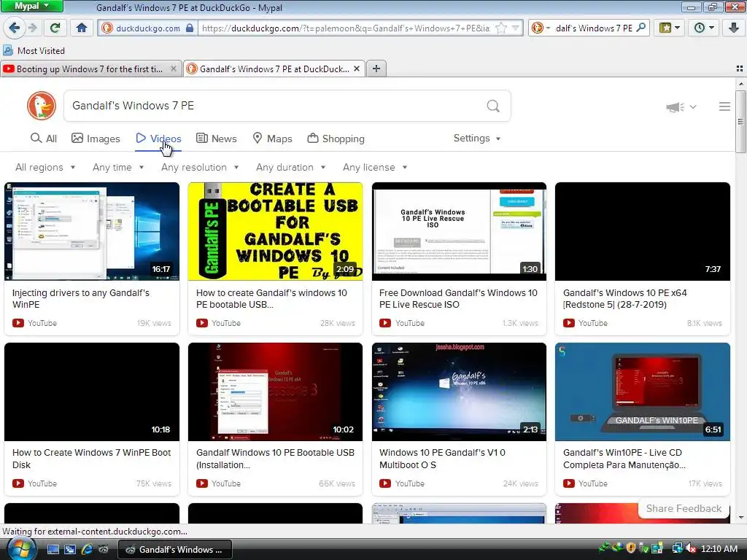Switch to the All results tab
Screen dimensions: 747x560
(43, 139)
